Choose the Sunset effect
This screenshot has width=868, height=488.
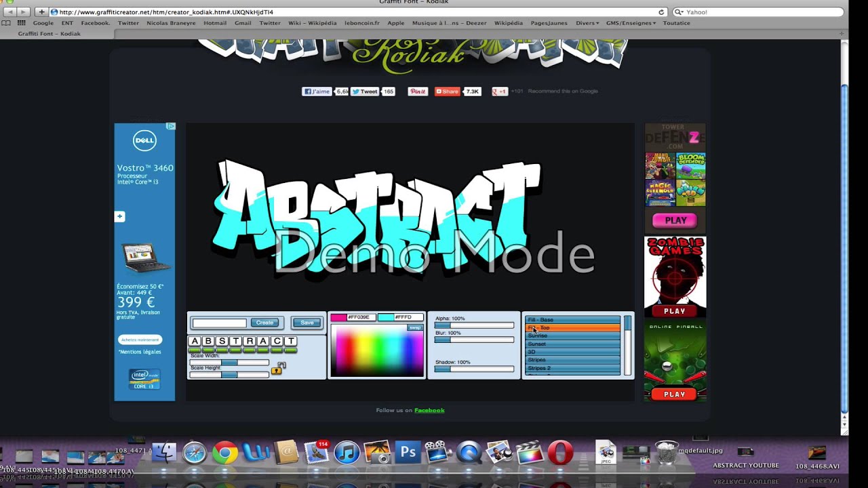(x=573, y=344)
